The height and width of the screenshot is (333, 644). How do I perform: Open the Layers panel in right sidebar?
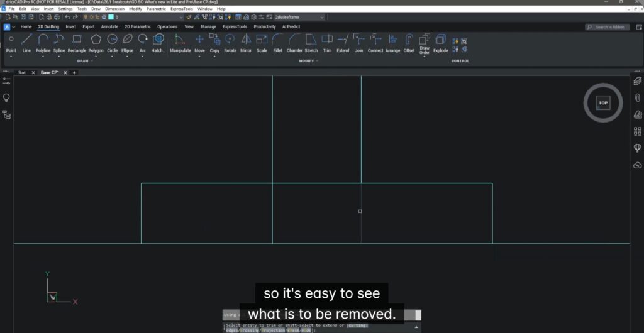coord(638,81)
